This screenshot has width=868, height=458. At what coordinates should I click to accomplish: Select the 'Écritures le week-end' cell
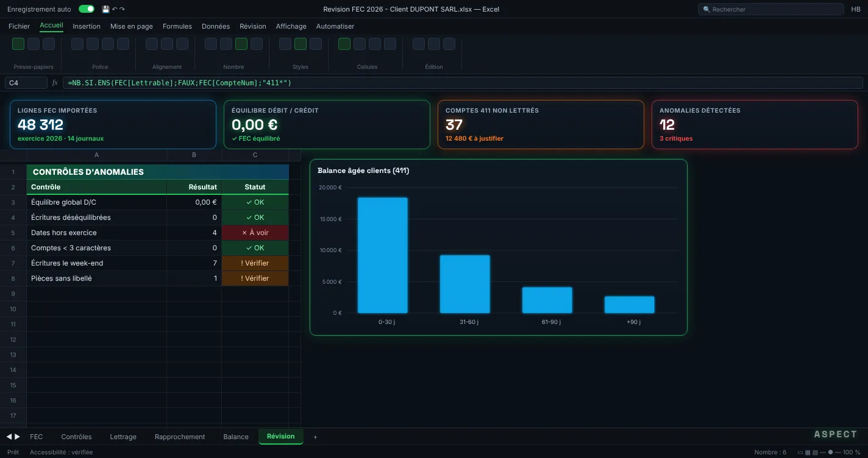tap(96, 263)
